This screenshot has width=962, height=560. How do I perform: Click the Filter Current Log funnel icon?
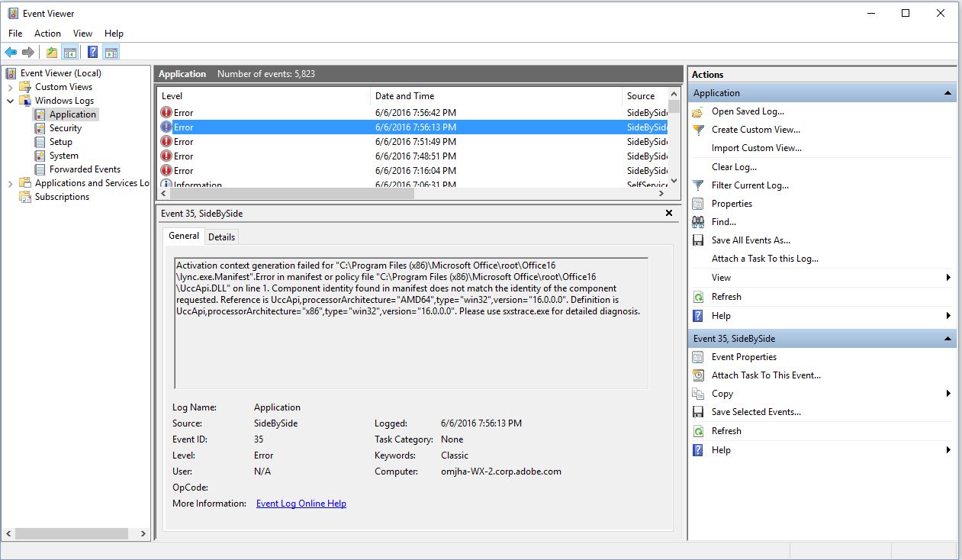(697, 185)
